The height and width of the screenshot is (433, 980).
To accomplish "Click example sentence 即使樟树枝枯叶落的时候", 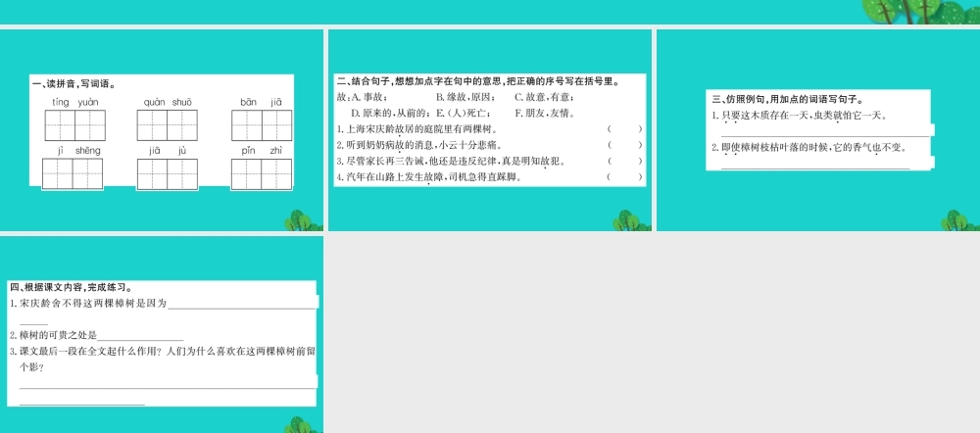I will [809, 148].
